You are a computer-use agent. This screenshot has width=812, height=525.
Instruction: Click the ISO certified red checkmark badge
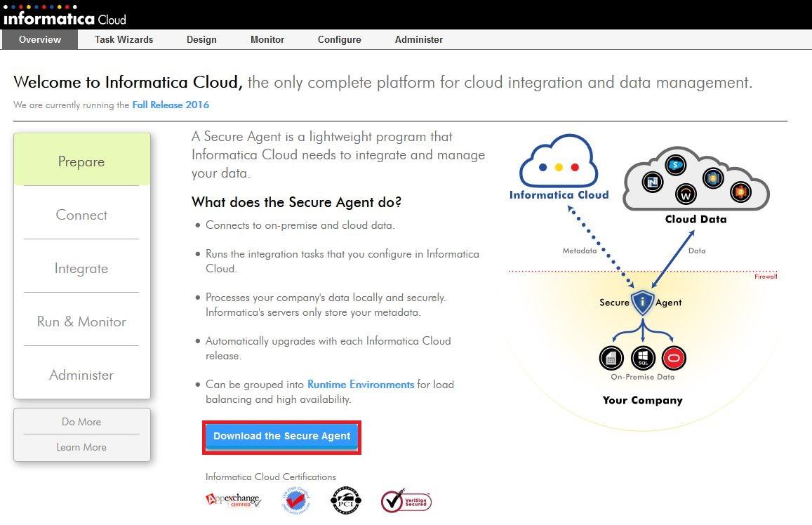[295, 500]
